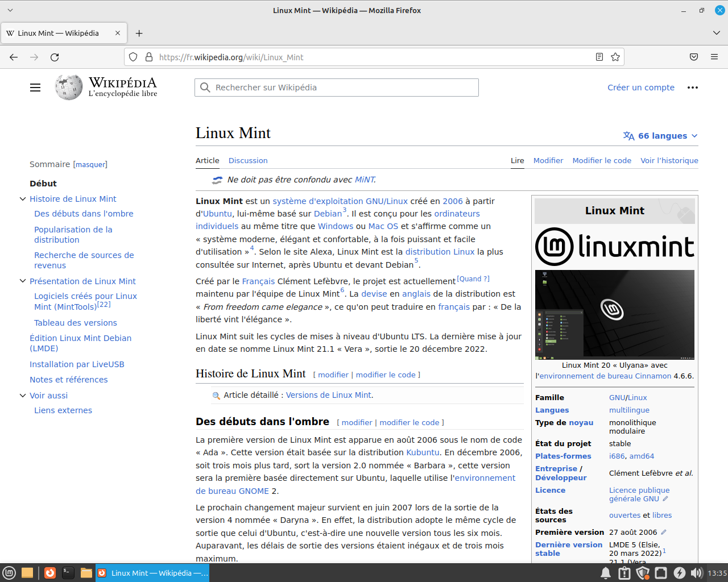
Task: Select the Lire tab
Action: 518,161
